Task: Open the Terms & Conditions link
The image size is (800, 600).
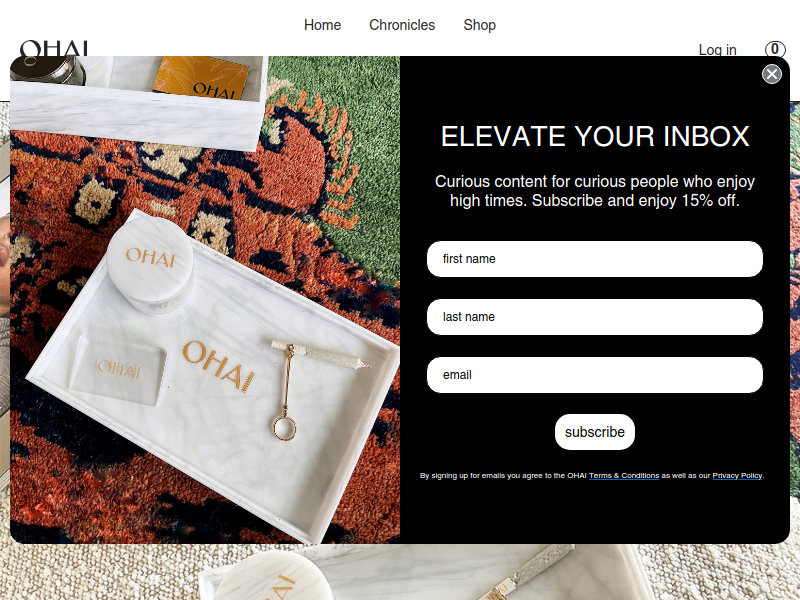Action: (624, 476)
